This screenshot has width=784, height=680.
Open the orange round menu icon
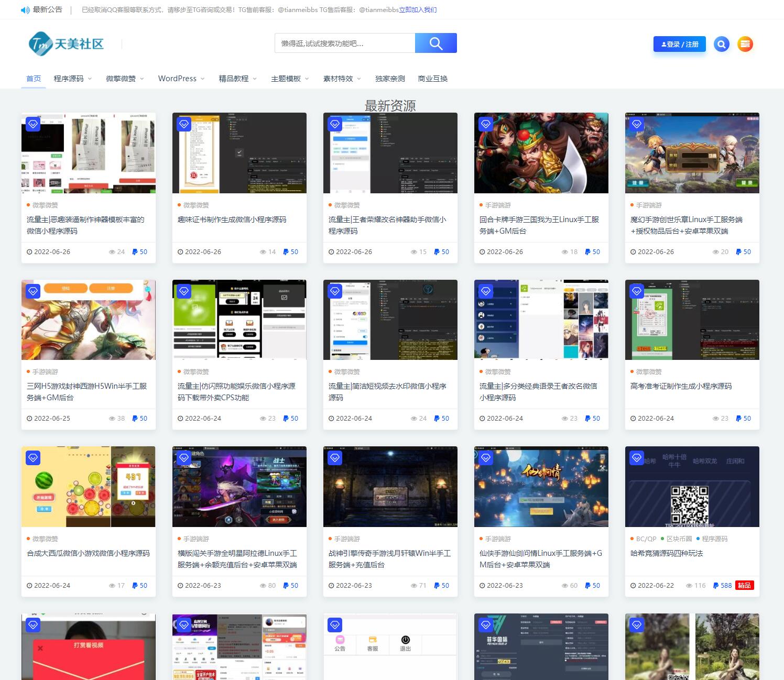coord(745,44)
